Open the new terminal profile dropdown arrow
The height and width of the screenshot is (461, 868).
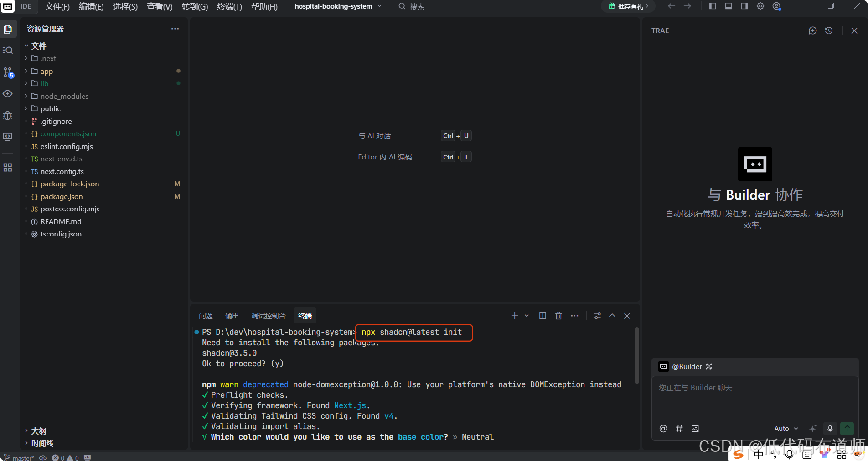pyautogui.click(x=527, y=316)
